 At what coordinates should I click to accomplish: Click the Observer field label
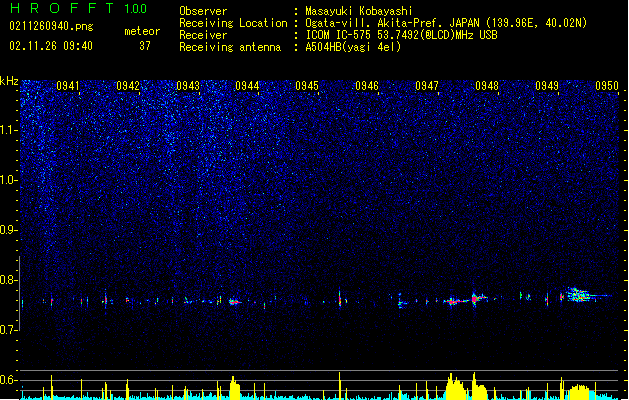[x=203, y=11]
